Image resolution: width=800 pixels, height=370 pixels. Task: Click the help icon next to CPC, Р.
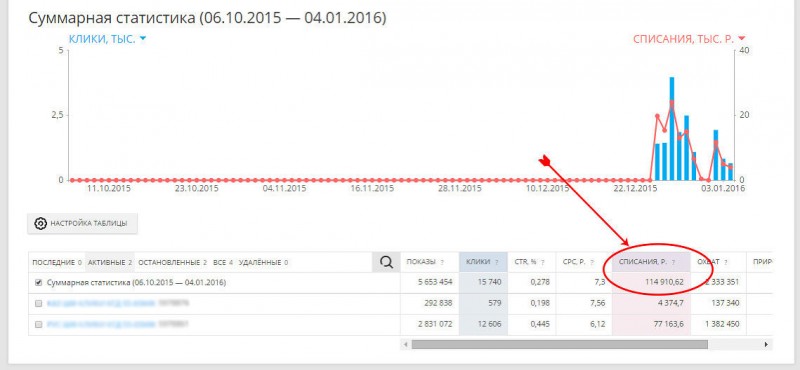point(592,262)
